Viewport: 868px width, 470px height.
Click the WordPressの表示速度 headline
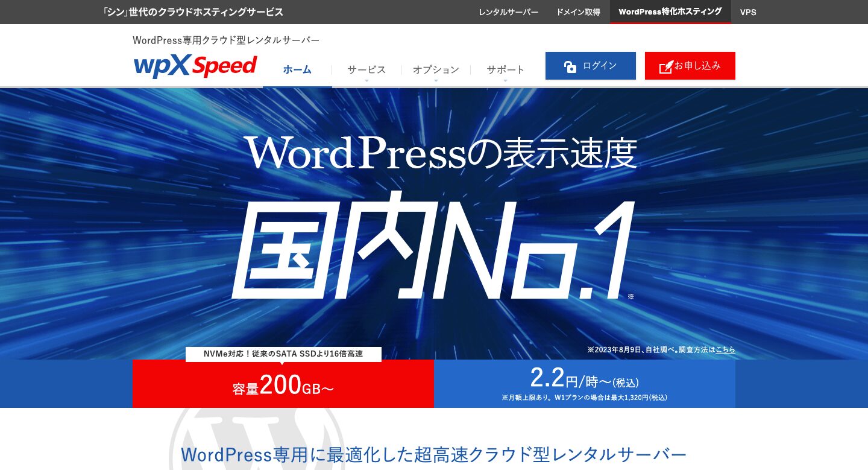(441, 153)
